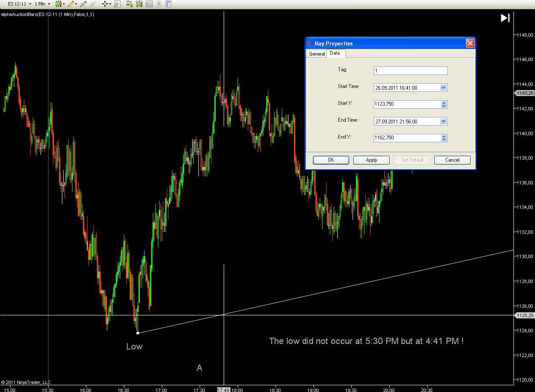
Task: Open the 1 Min interval dropdown
Action: pos(42,4)
